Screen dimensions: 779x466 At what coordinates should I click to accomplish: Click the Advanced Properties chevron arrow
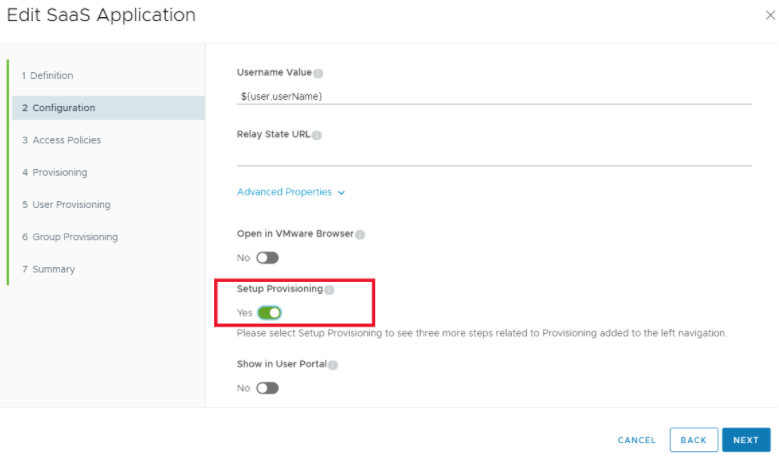tap(342, 193)
